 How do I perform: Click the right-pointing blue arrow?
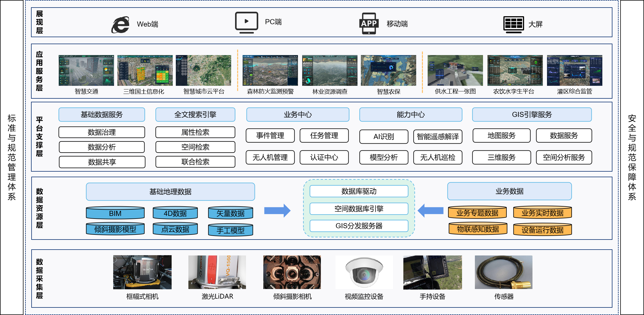tap(277, 210)
